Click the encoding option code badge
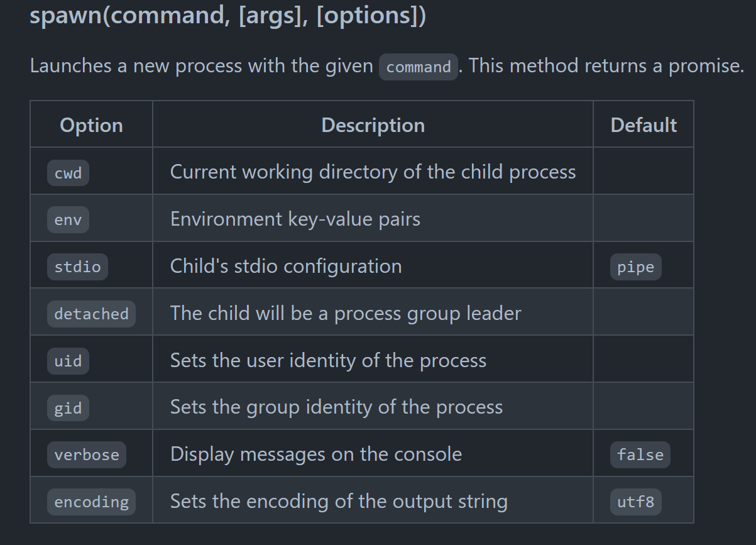The height and width of the screenshot is (545, 756). [91, 502]
